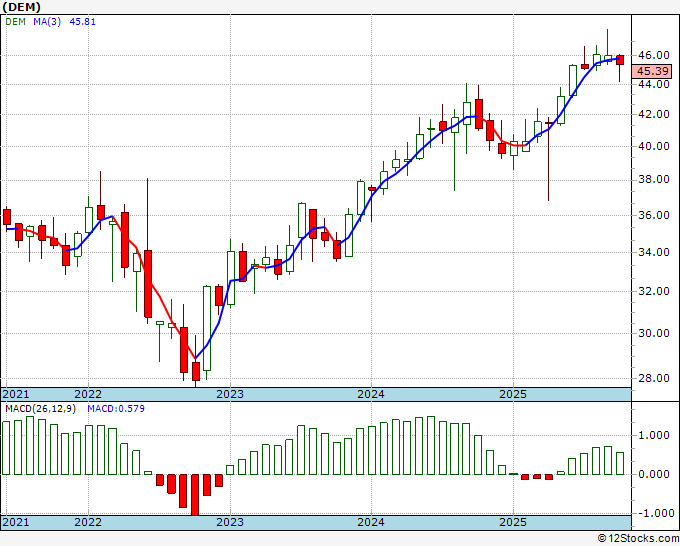The width and height of the screenshot is (680, 546).
Task: Click the 32.00 price axis label
Action: coord(654,291)
